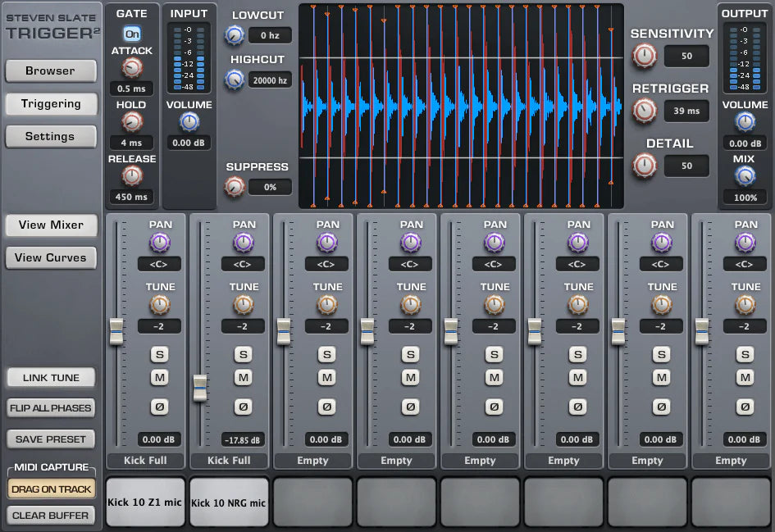Viewport: 775px width, 532px height.
Task: Click the Flip All Phases button
Action: pos(51,407)
